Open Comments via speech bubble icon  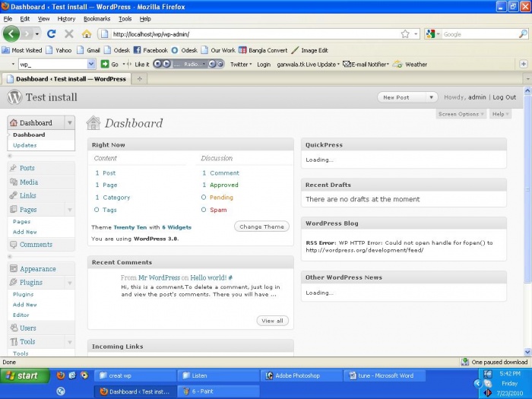(13, 244)
